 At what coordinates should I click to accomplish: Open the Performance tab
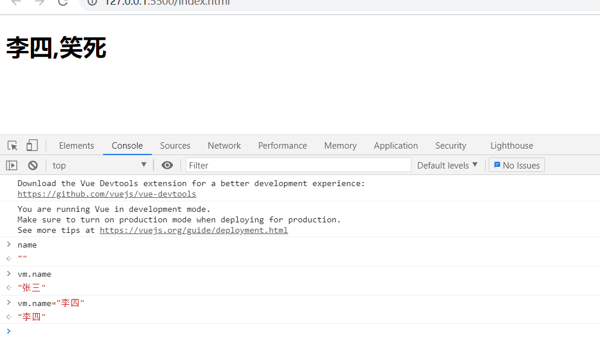(x=282, y=146)
